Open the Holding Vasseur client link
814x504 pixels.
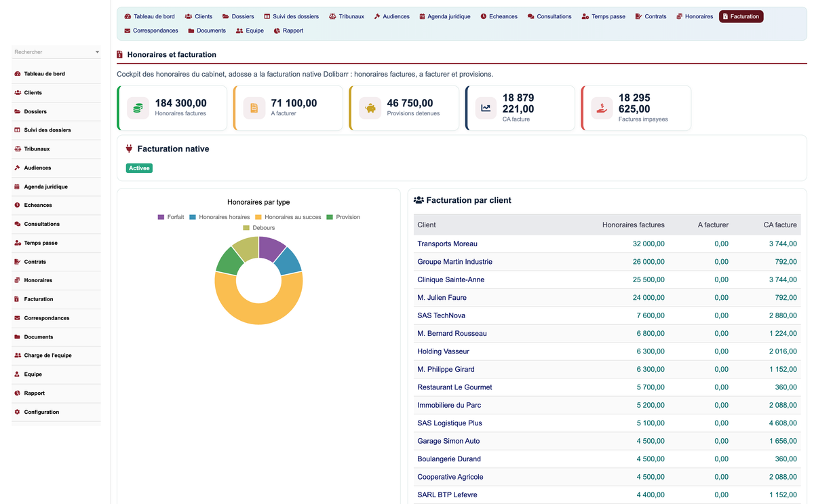point(443,351)
